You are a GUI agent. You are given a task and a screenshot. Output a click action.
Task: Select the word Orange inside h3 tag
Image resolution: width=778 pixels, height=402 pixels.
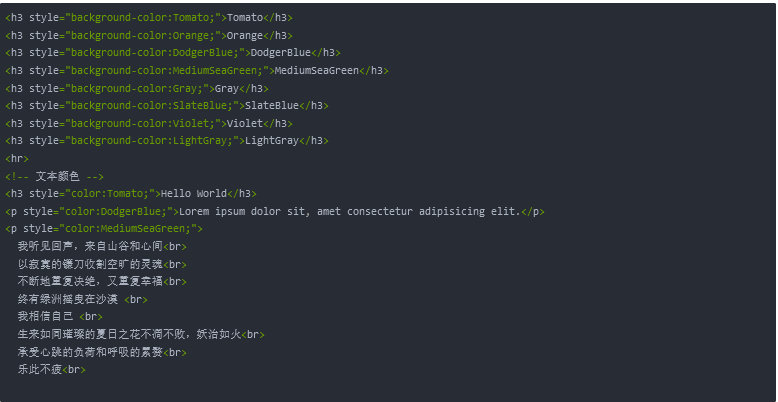coord(245,36)
